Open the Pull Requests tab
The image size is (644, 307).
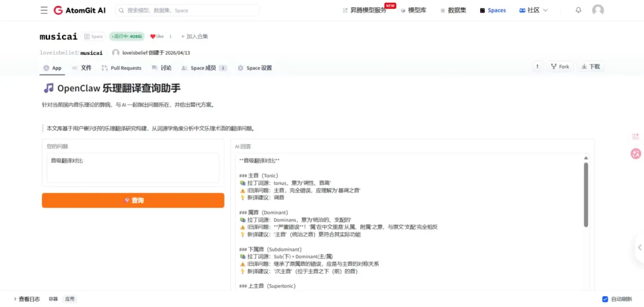[x=122, y=68]
